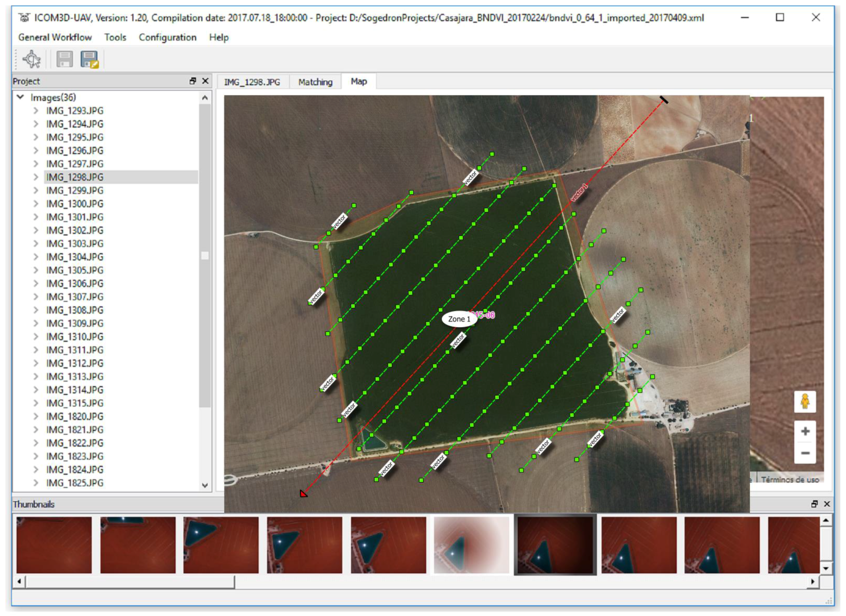Screen dimensions: 846x616
Task: Float the Project panel
Action: (193, 81)
